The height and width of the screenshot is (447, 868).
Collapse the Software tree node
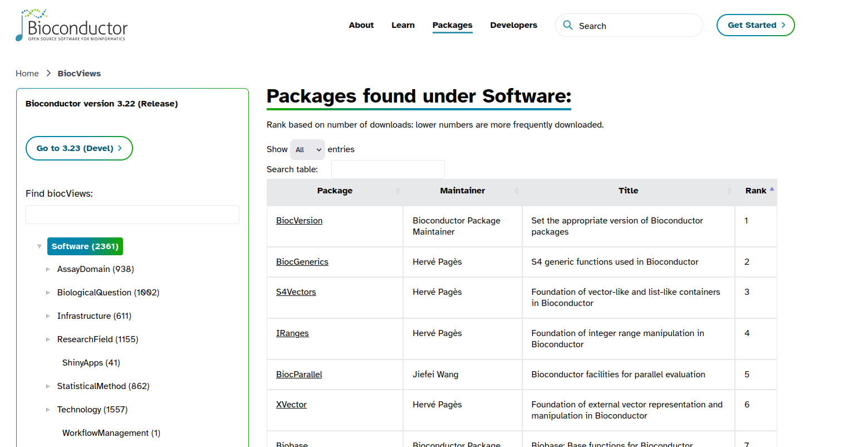(39, 246)
